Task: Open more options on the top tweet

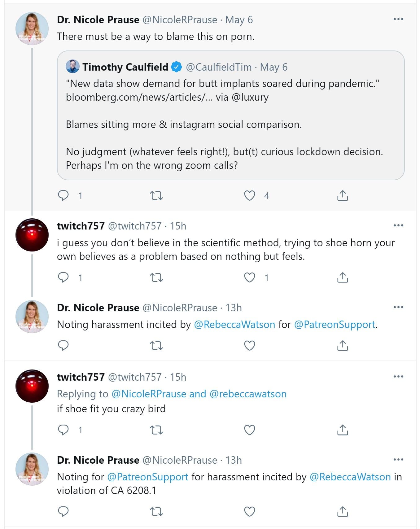Action: click(398, 19)
